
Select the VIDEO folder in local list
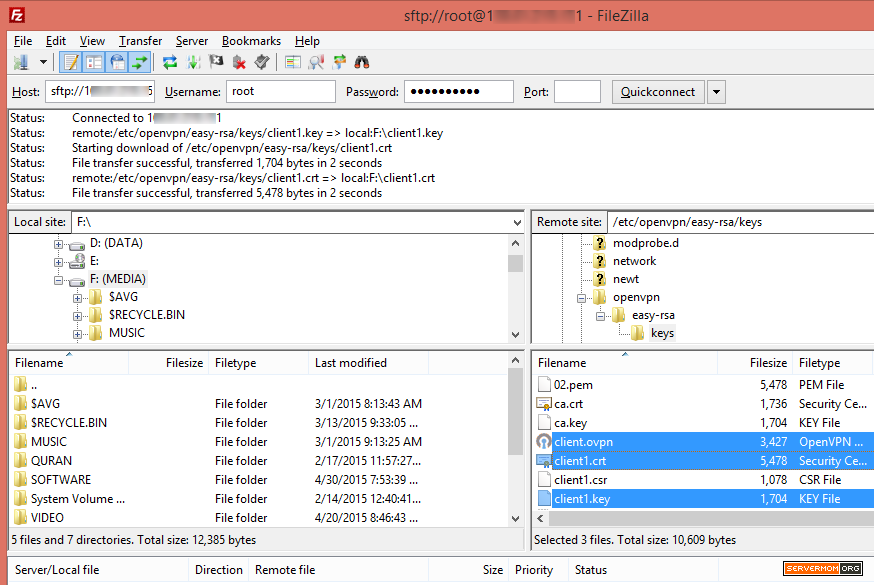47,518
